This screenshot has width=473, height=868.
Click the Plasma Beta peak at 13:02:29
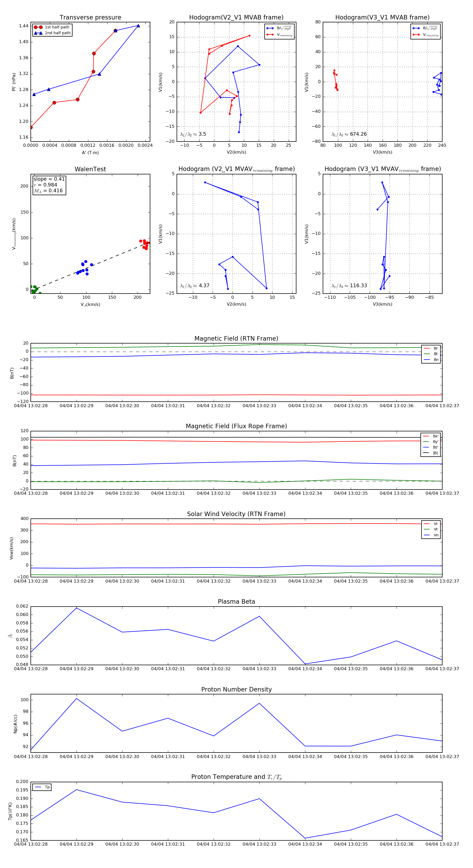pos(76,608)
